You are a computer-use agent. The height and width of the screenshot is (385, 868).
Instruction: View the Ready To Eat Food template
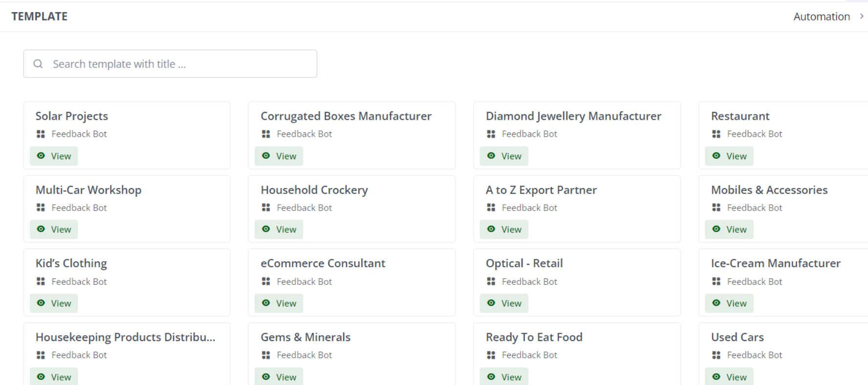pos(504,377)
